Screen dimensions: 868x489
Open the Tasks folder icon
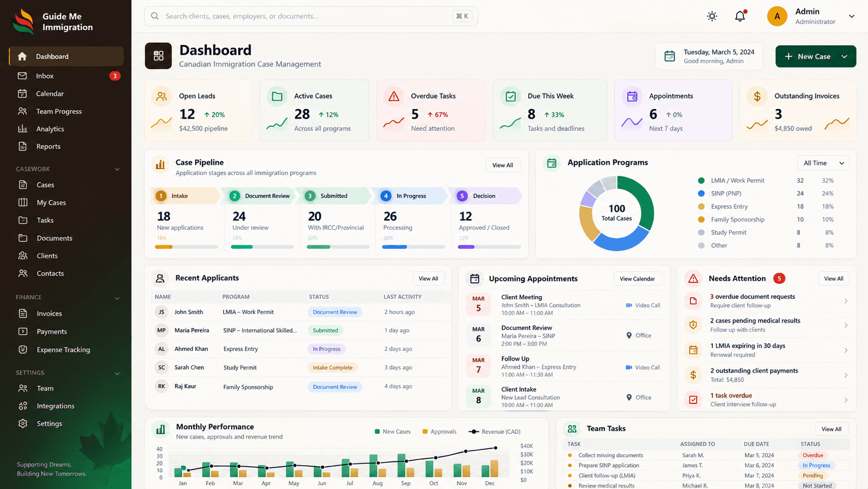pyautogui.click(x=23, y=220)
